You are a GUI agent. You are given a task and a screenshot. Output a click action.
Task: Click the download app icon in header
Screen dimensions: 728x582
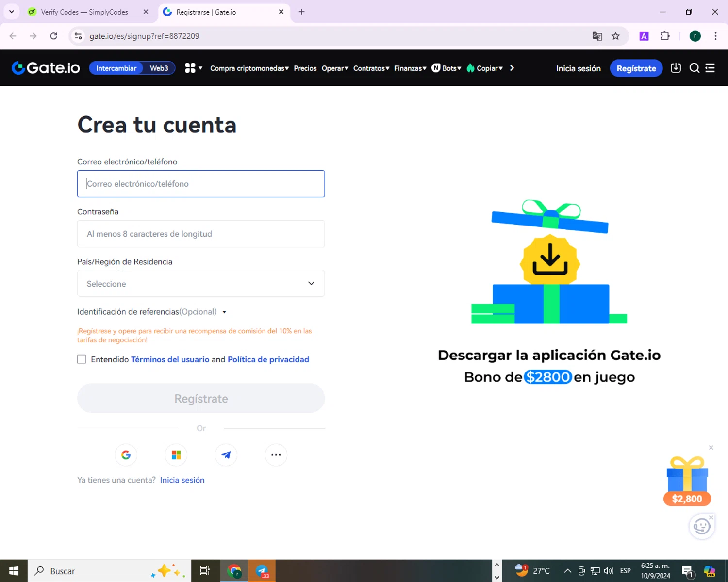676,68
